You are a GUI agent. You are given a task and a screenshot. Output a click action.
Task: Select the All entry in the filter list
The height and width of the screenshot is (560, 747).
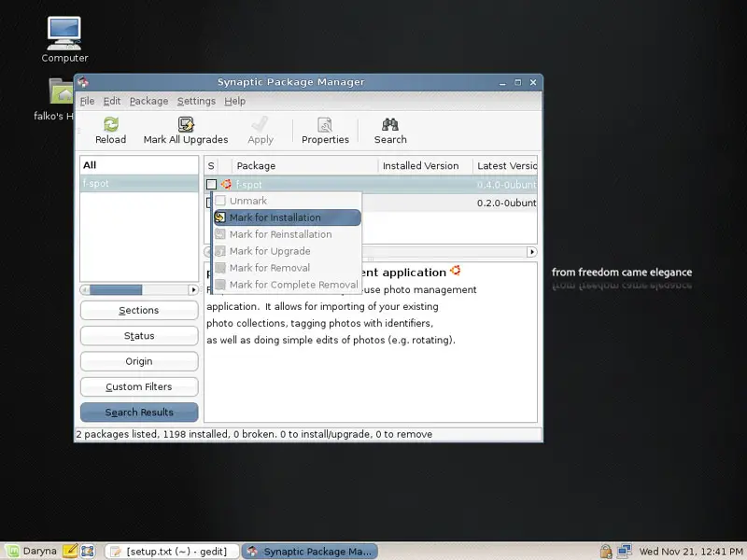pyautogui.click(x=139, y=165)
